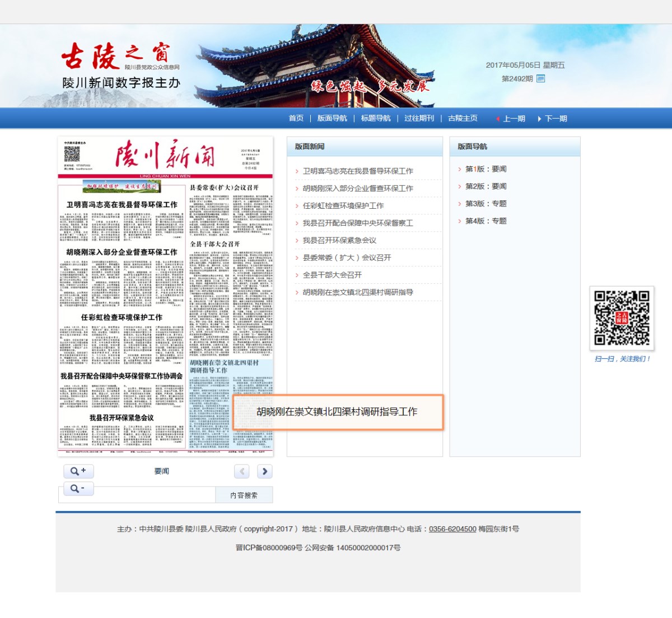Image resolution: width=672 pixels, height=618 pixels.
Task: Click the zoom out magnifier button
Action: 78,489
